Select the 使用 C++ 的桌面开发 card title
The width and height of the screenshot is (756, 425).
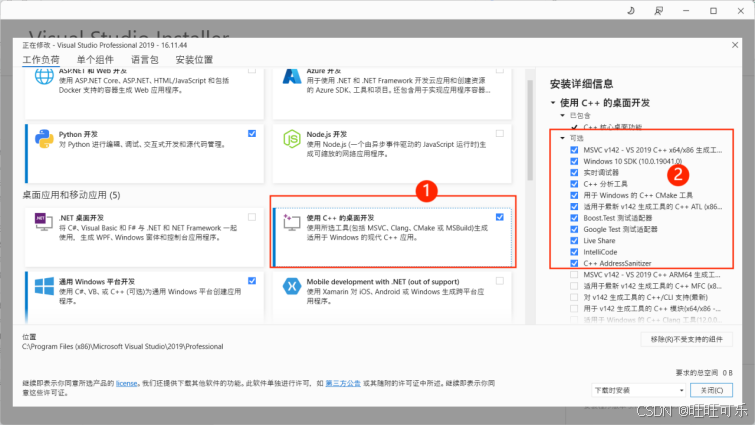pyautogui.click(x=340, y=218)
